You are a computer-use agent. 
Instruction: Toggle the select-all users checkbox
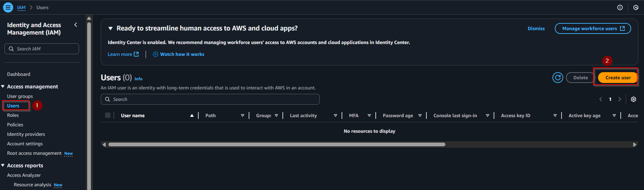point(108,115)
